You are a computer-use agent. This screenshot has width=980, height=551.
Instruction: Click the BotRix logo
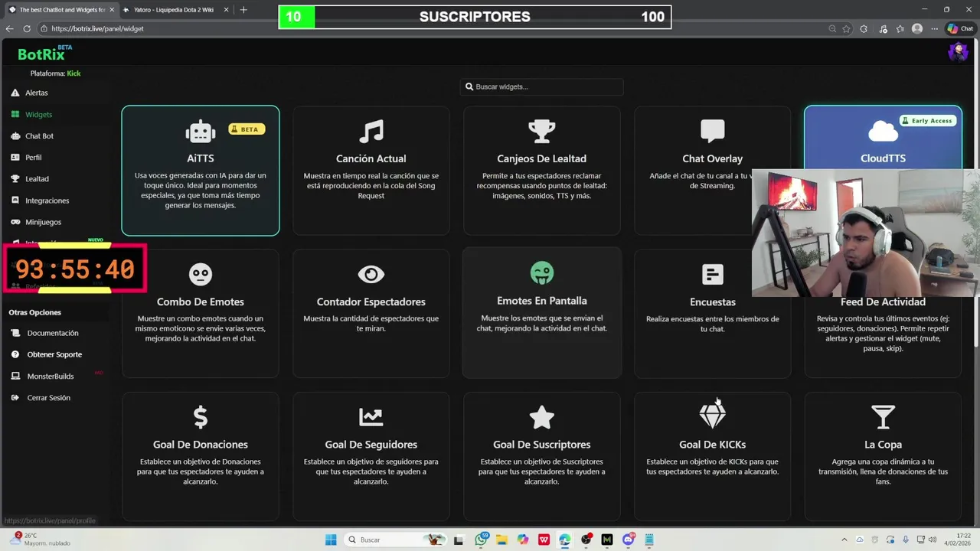pos(43,54)
